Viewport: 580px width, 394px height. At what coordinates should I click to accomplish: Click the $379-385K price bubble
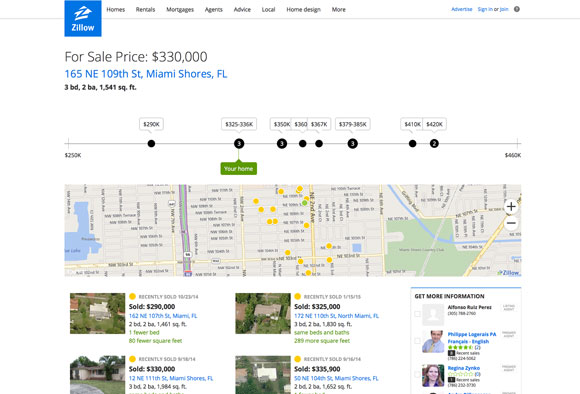tap(353, 124)
